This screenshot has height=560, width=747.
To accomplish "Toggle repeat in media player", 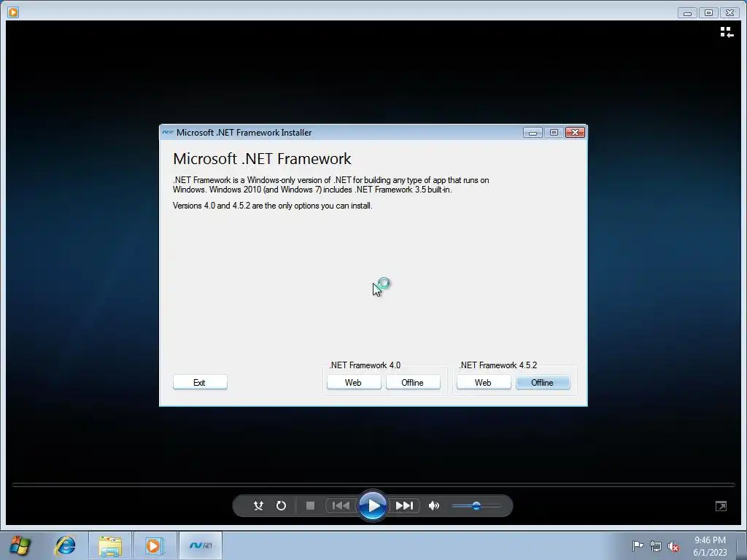I will pyautogui.click(x=281, y=506).
